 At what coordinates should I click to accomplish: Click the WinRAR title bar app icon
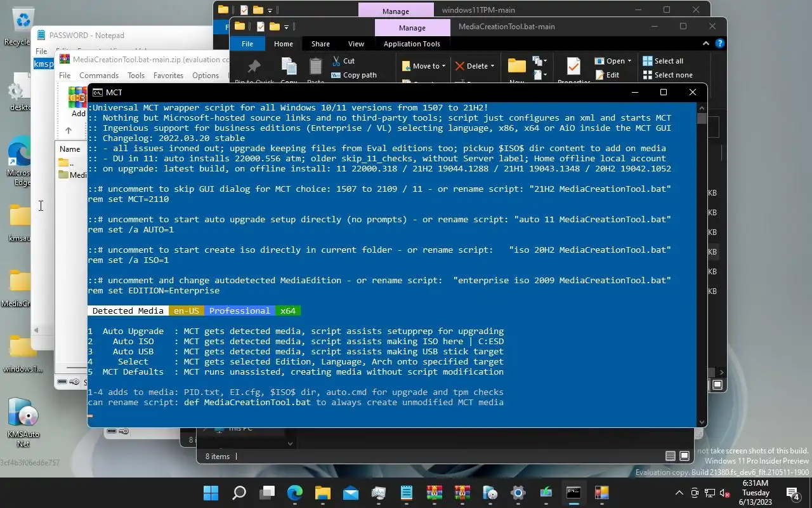65,59
